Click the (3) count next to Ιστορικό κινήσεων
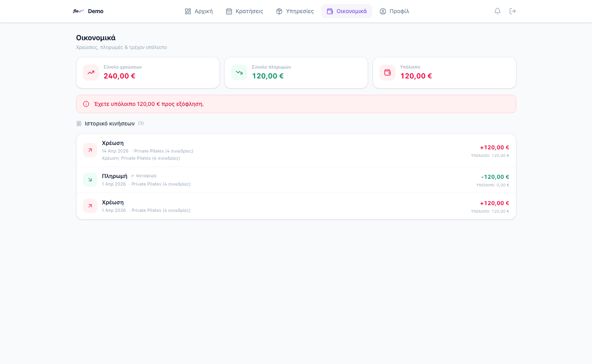The width and height of the screenshot is (592, 364). click(141, 123)
